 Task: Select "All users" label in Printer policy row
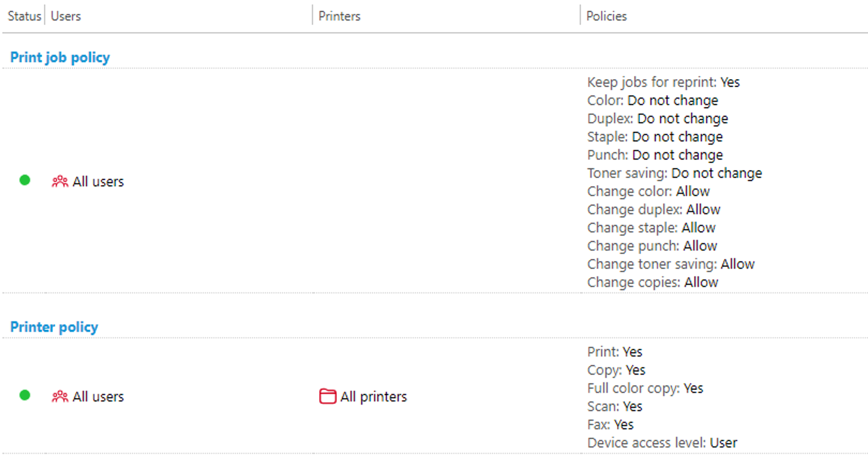pos(98,397)
